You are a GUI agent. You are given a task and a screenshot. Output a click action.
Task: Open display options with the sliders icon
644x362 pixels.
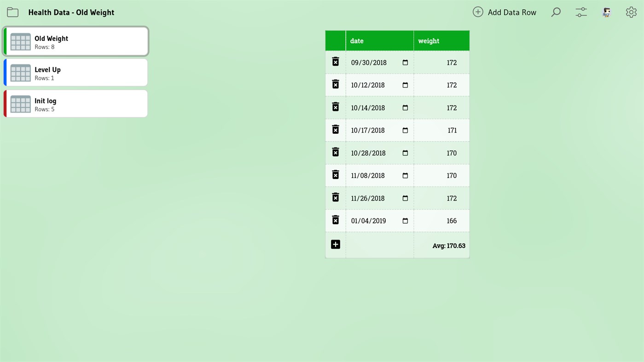[x=580, y=12]
